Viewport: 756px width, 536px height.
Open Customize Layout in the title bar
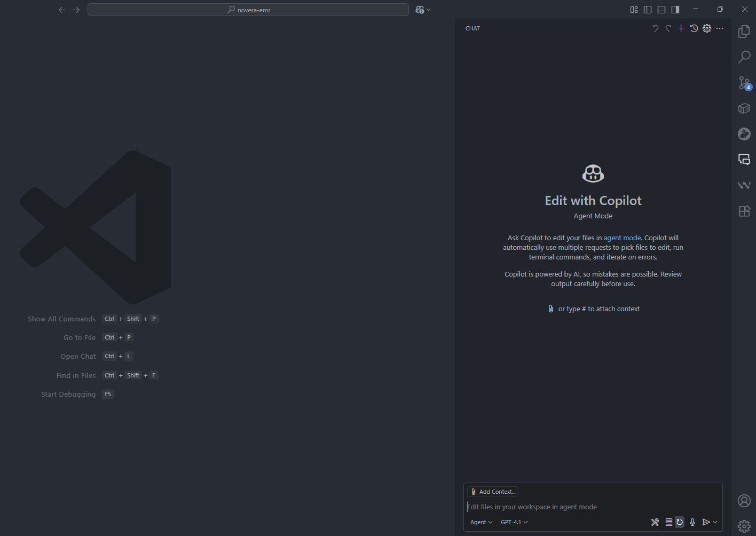pos(634,10)
